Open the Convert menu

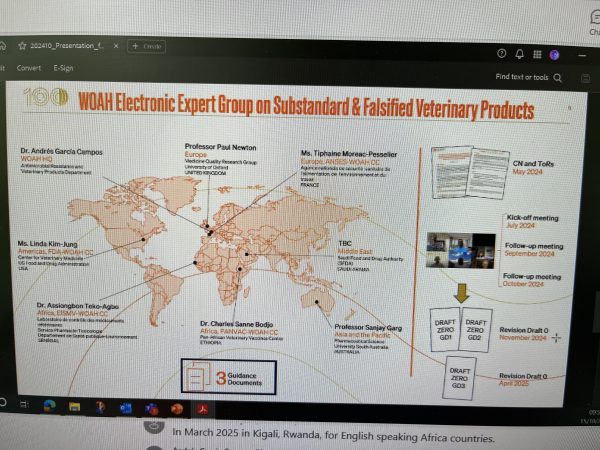point(29,68)
